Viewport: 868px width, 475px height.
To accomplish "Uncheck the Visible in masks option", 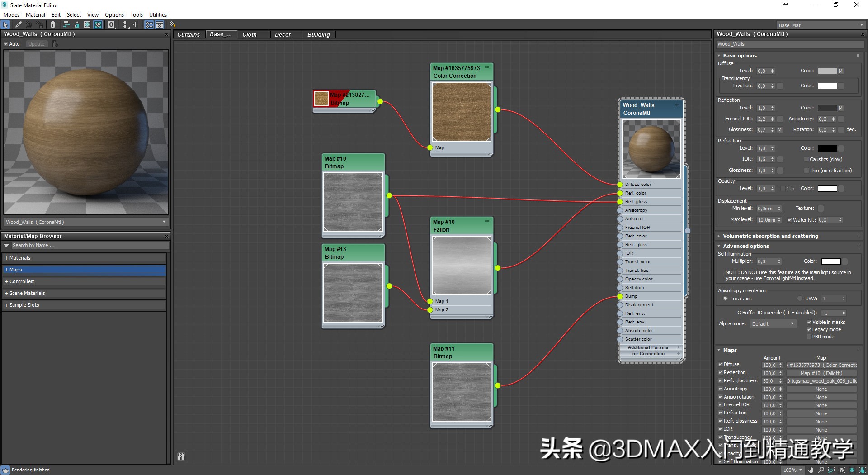I will point(809,322).
